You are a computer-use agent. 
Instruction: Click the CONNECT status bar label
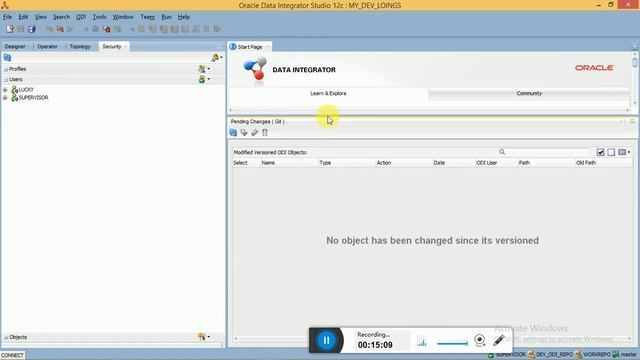tap(12, 355)
